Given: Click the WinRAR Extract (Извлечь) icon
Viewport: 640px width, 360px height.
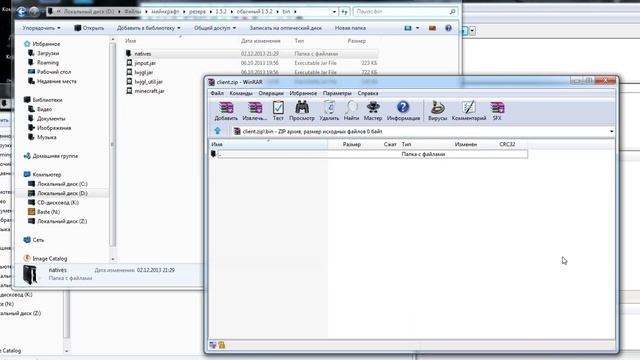Looking at the screenshot, I should 254,111.
